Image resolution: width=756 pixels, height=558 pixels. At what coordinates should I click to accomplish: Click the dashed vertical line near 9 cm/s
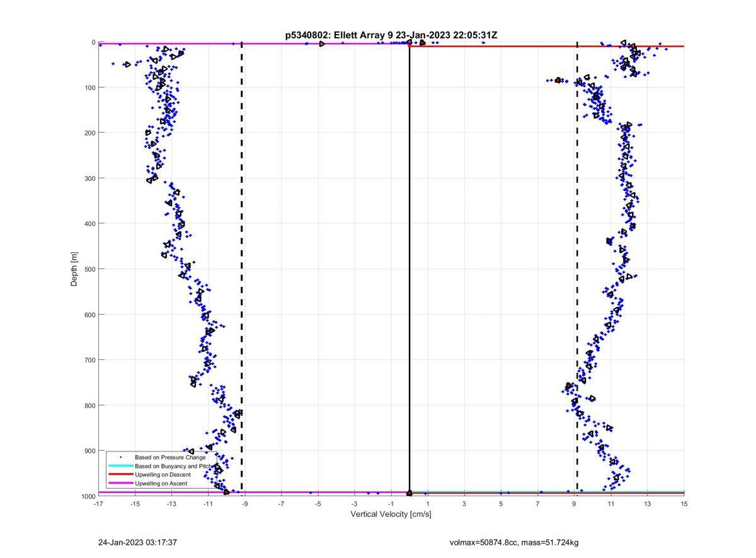(x=577, y=269)
